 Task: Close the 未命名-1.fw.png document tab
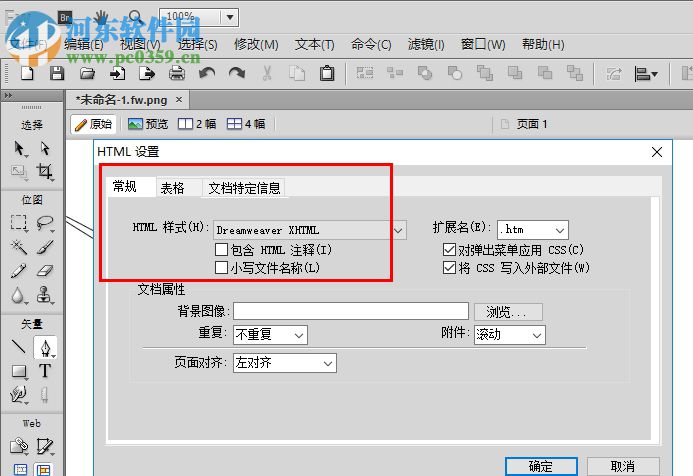[179, 100]
